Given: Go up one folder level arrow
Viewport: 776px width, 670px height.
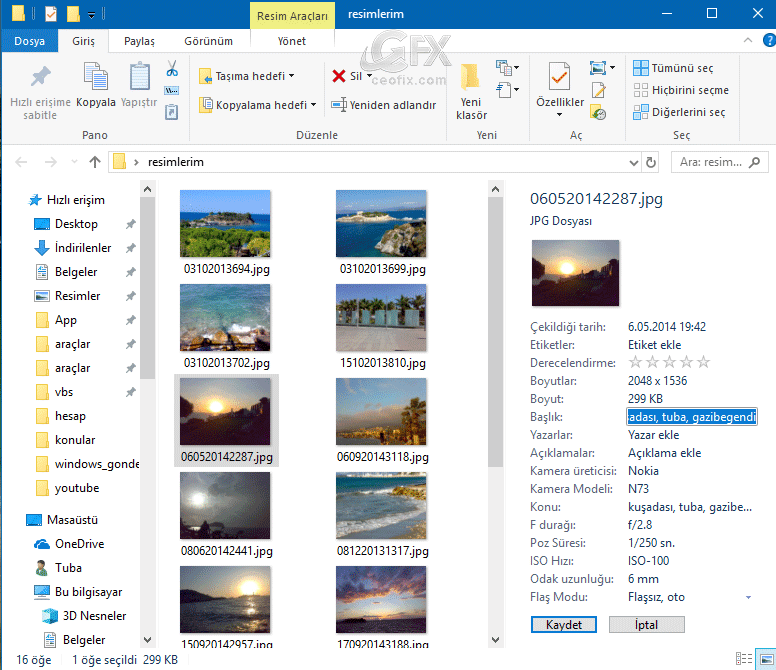Looking at the screenshot, I should point(95,162).
